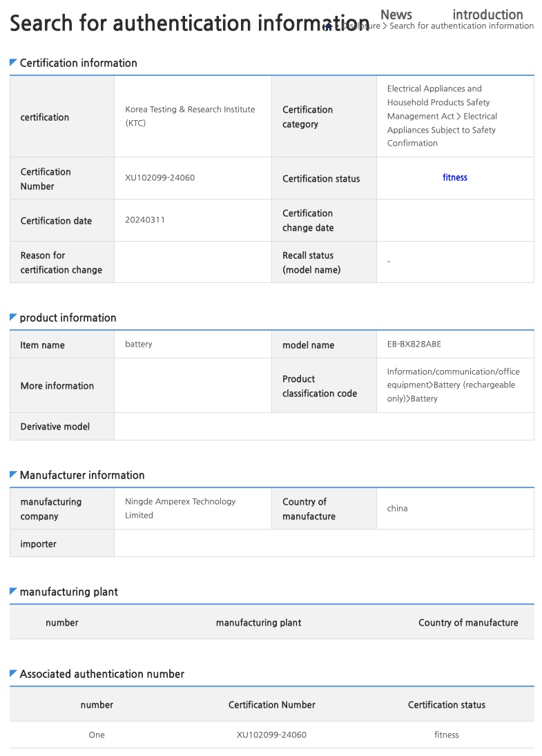Click the blue fitness certification status link

455,177
